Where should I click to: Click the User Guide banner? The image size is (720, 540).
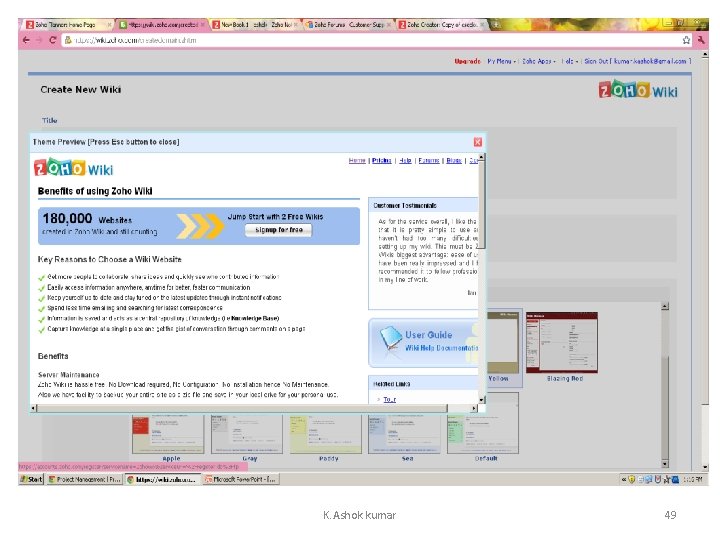point(423,343)
